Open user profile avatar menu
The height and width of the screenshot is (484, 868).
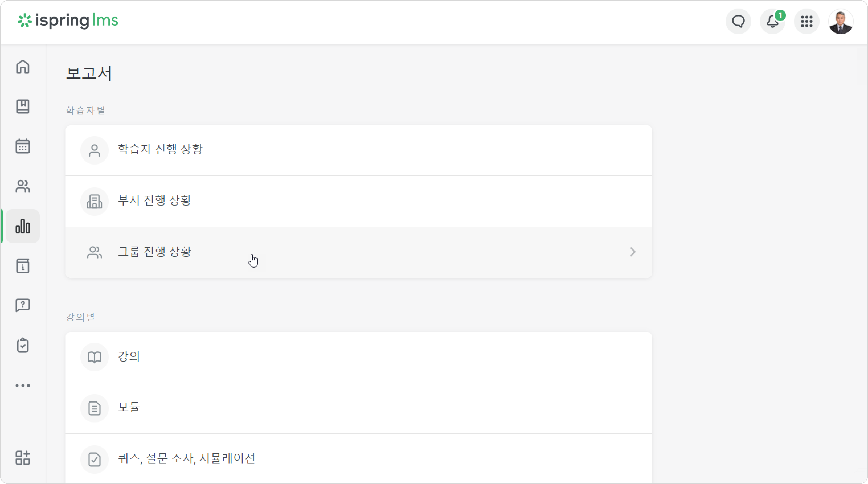pos(841,21)
